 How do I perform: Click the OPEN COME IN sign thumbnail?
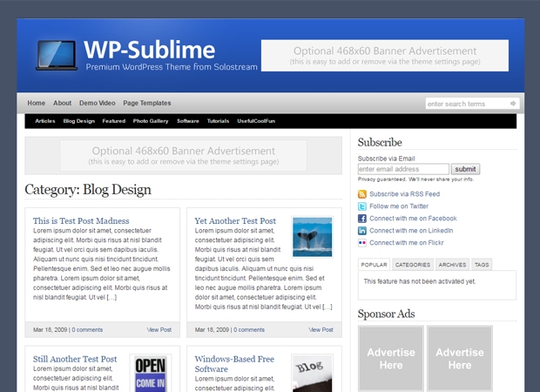point(151,374)
